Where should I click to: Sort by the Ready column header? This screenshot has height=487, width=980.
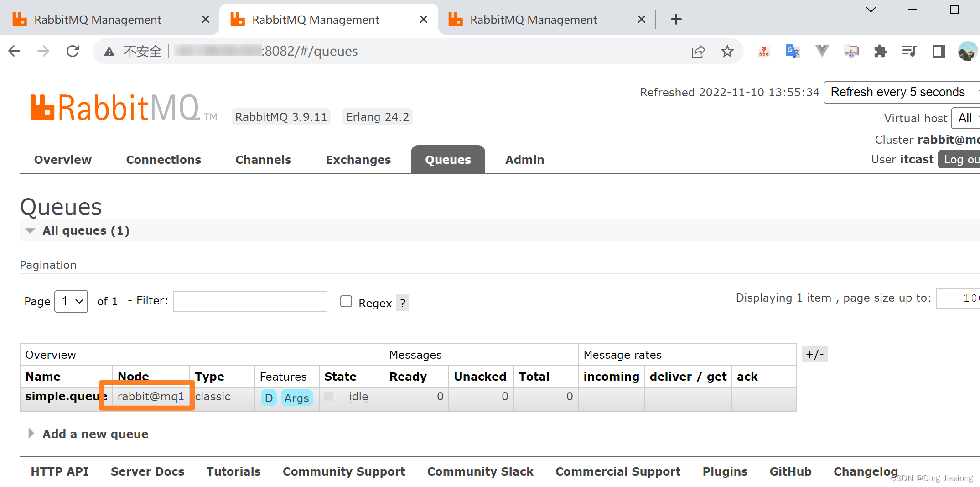408,377
